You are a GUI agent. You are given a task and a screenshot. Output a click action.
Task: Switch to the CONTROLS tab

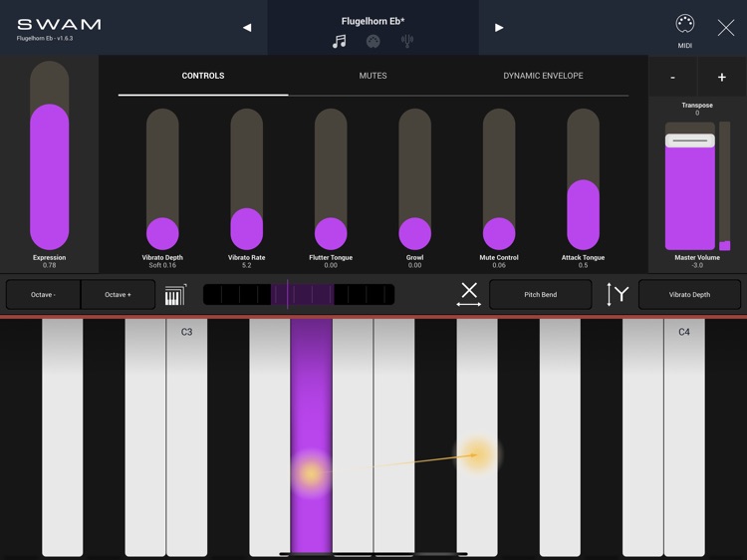click(203, 76)
